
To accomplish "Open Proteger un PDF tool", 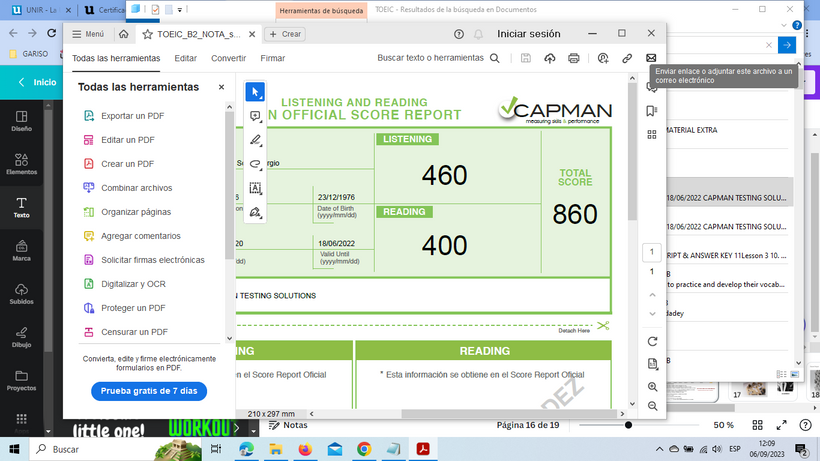I will point(133,308).
